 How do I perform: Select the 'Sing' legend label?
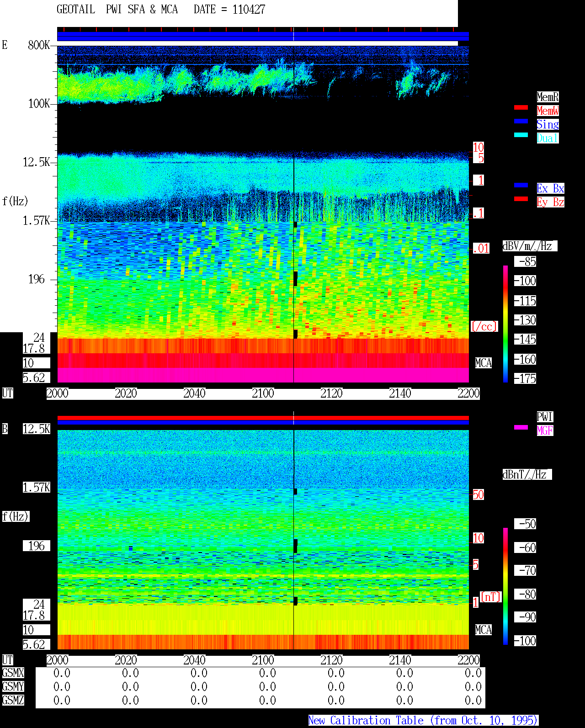click(x=548, y=124)
